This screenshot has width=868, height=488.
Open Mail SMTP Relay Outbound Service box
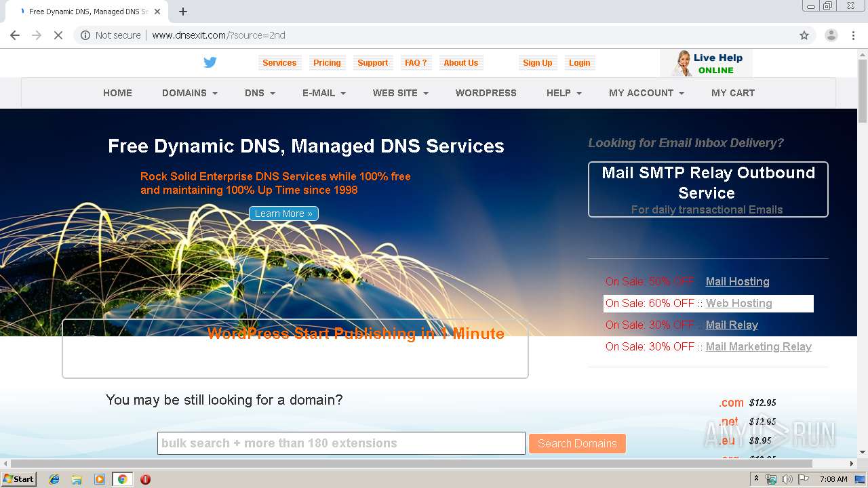[x=708, y=189]
